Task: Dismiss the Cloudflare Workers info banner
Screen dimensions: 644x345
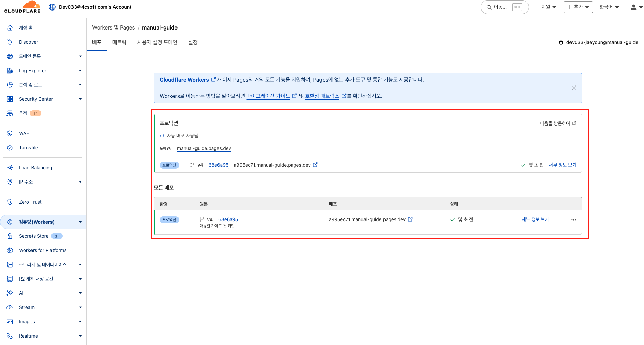Action: point(574,88)
